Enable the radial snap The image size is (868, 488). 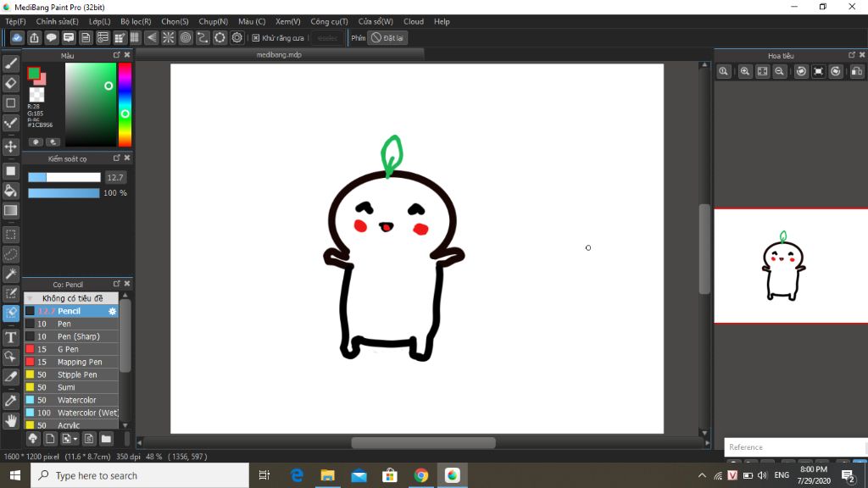click(x=169, y=37)
